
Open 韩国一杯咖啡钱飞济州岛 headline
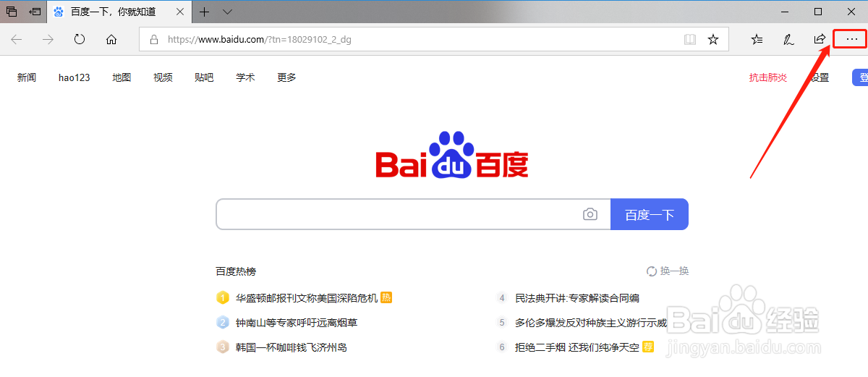tap(292, 347)
